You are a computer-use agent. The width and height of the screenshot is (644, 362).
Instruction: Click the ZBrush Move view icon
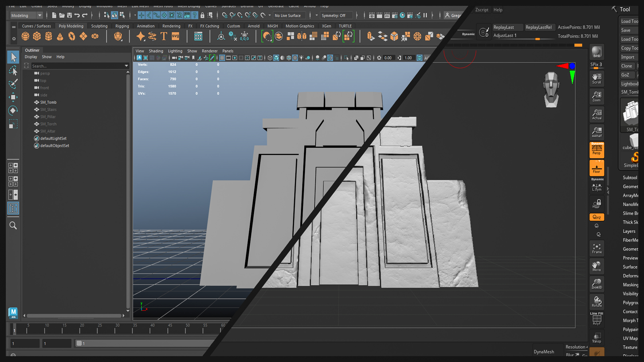coord(597,266)
